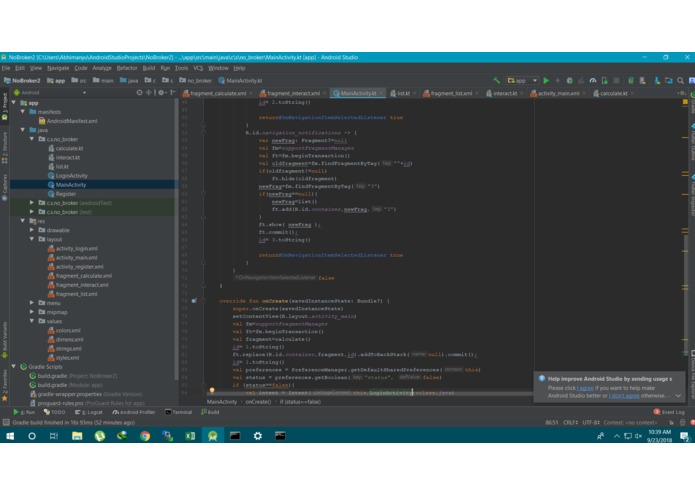This screenshot has width=695, height=494.
Task: Click intention lightbulb in editor gutter
Action: pos(212,390)
